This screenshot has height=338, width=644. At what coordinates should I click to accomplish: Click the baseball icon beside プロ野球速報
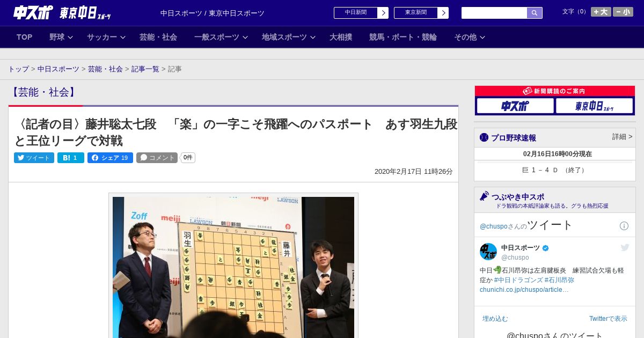(484, 137)
